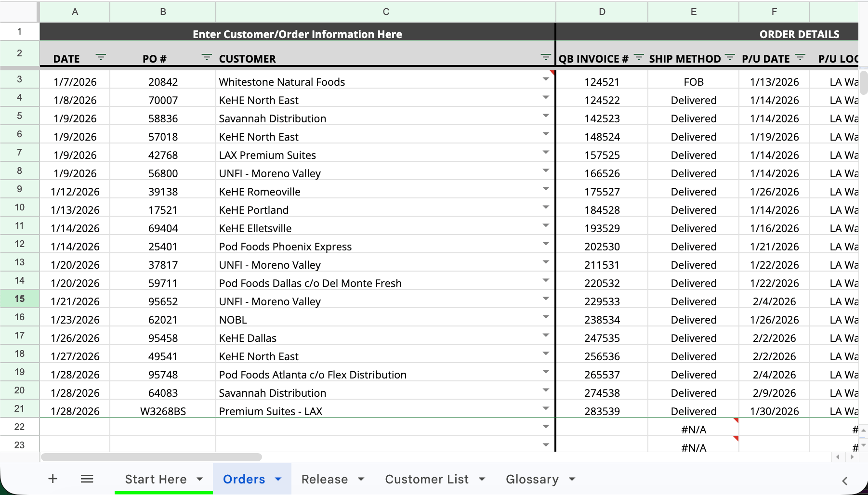Open the all sheets list icon
Image resolution: width=868 pixels, height=495 pixels.
(87, 479)
